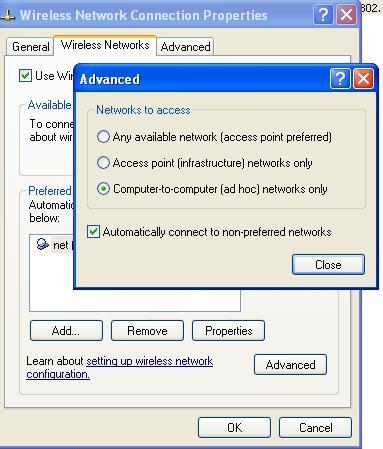This screenshot has height=449, width=383.
Task: Click the Add... button
Action: pos(66,331)
